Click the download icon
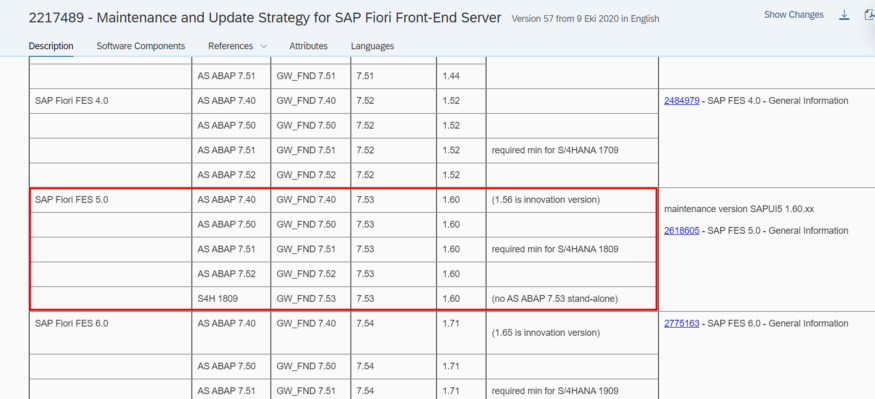This screenshot has height=399, width=875. (x=844, y=15)
